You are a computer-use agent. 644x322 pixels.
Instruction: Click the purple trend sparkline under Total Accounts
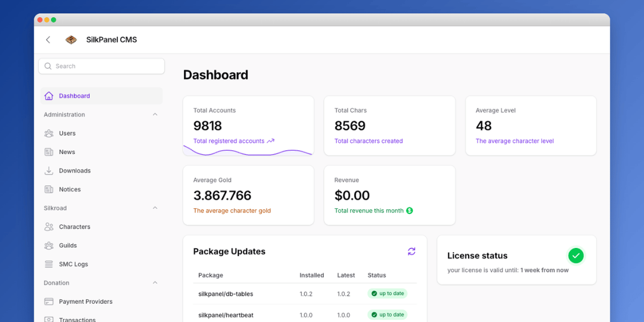click(248, 151)
